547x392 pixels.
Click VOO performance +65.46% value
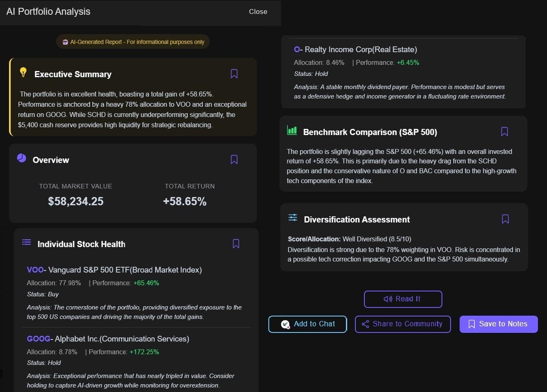point(146,283)
